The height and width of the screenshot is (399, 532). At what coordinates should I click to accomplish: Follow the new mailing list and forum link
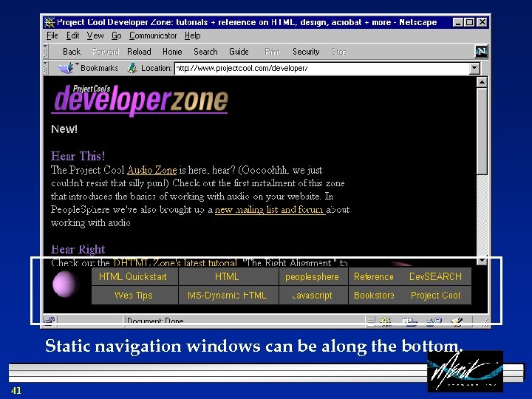[270, 209]
